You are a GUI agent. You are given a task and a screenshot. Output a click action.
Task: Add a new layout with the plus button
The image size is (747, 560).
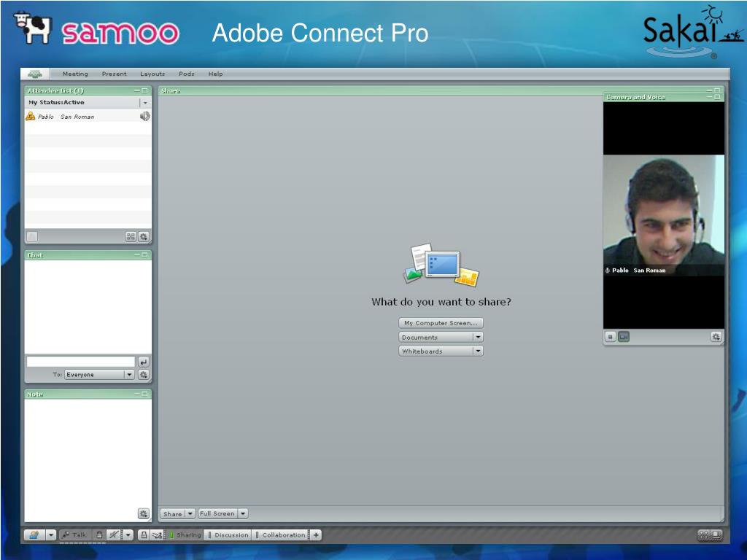tap(316, 534)
